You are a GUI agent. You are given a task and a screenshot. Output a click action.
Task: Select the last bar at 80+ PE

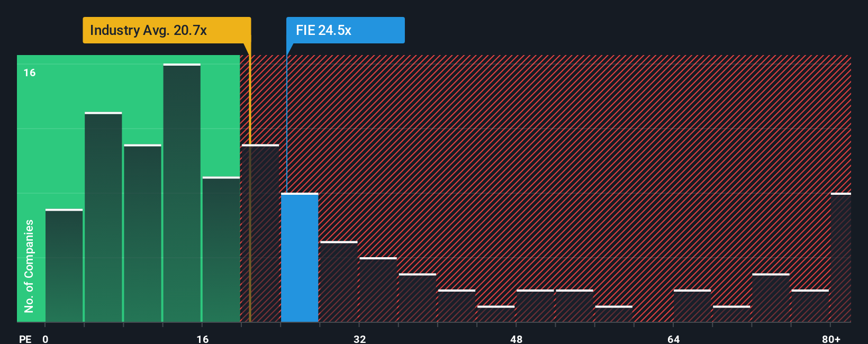841,257
